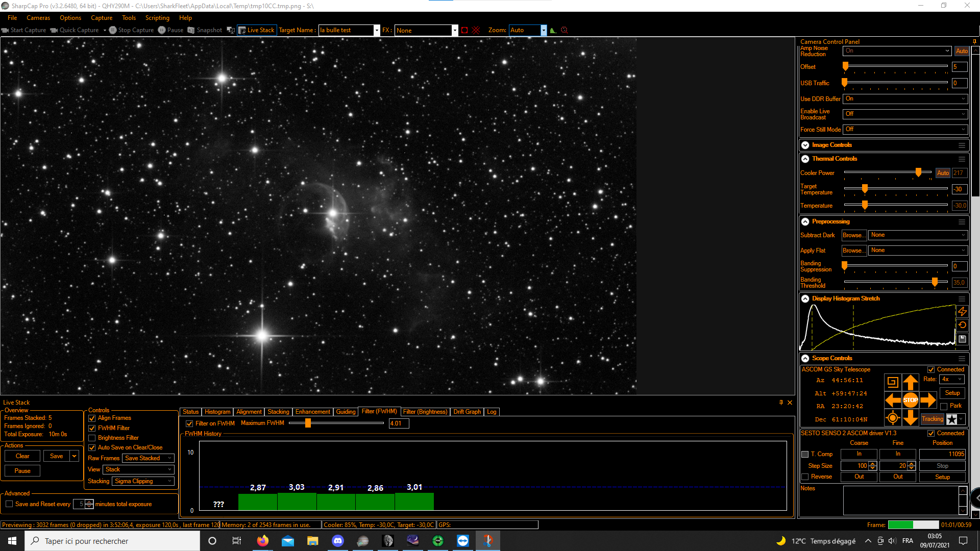Screen dimensions: 980x551
Task: Toggle the FWHM Filter checkbox
Action: pos(92,429)
